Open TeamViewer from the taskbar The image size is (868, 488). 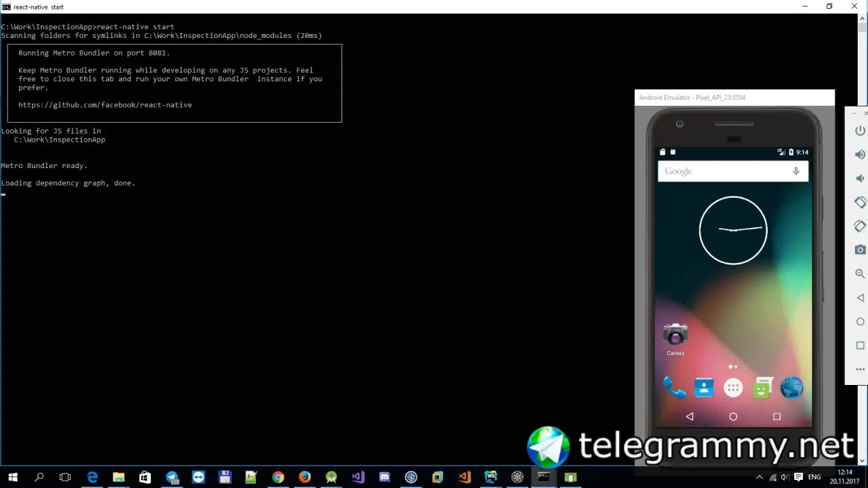[198, 477]
